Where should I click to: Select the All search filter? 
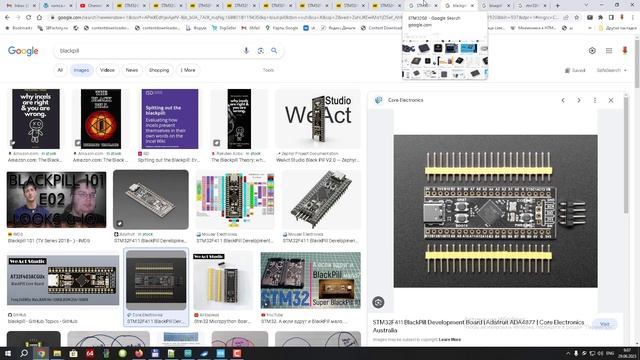(60, 70)
